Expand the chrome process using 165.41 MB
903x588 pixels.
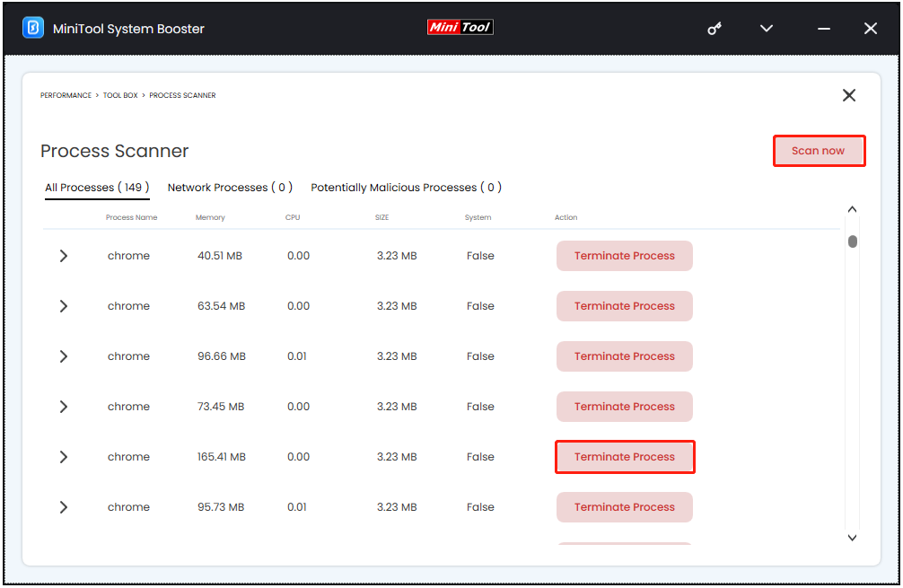pyautogui.click(x=63, y=457)
